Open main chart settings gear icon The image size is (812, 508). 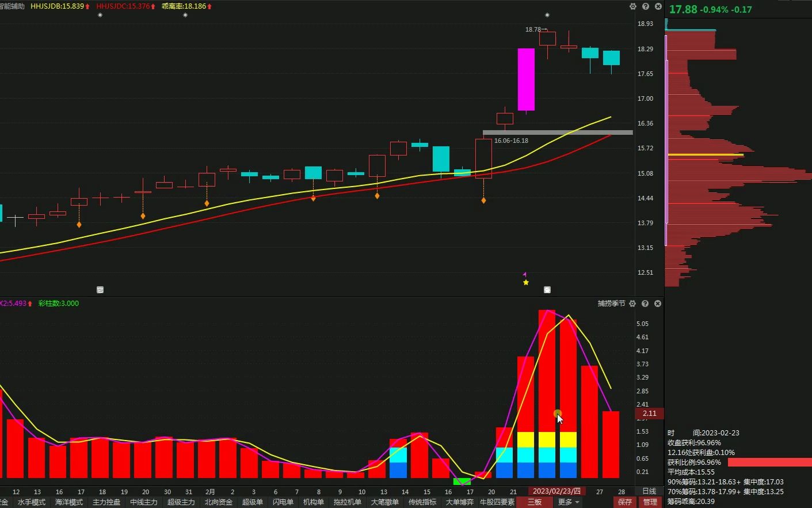pos(633,6)
